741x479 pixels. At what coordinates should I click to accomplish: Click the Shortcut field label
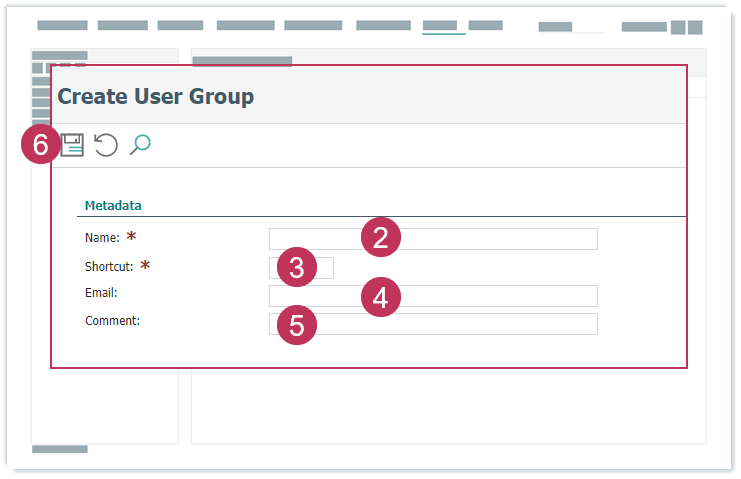pos(109,267)
